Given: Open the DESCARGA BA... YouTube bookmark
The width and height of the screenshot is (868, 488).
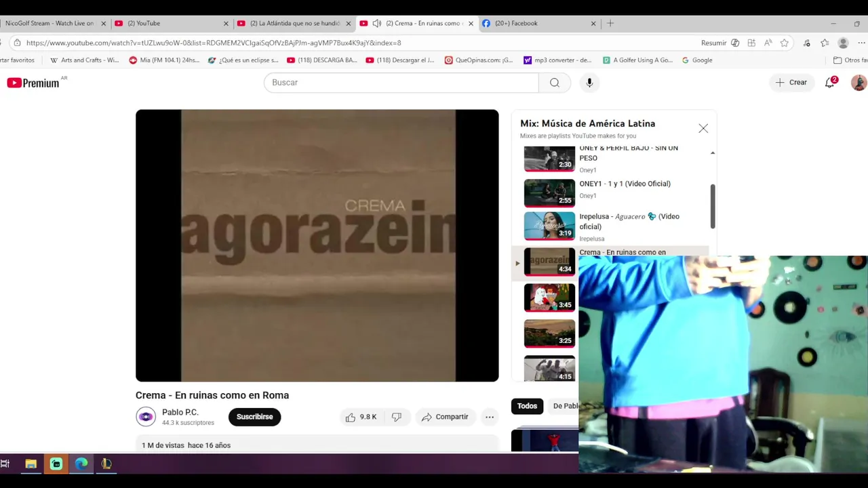Looking at the screenshot, I should pyautogui.click(x=321, y=60).
